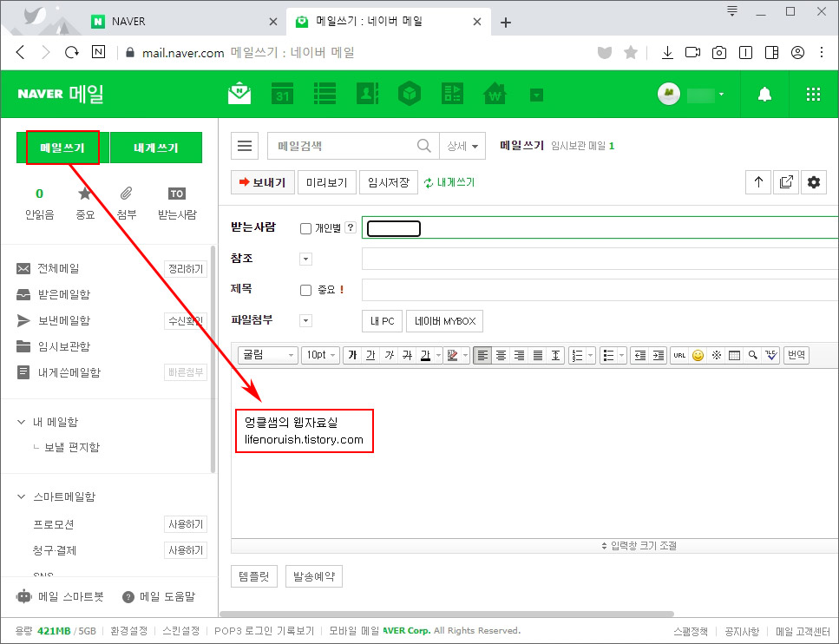Click the contacts icon in the green header
The height and width of the screenshot is (644, 839).
click(367, 94)
